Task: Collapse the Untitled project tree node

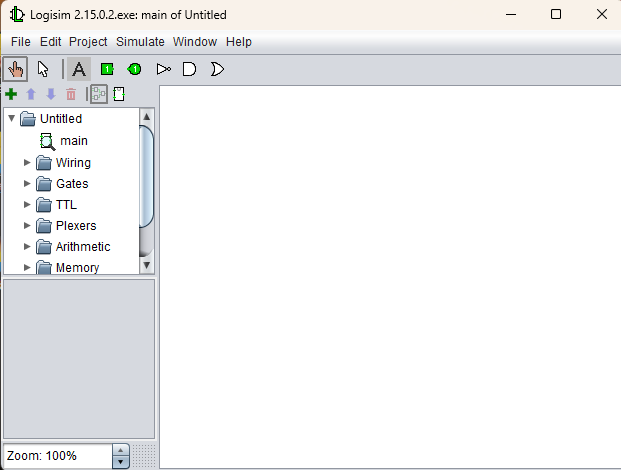Action: tap(11, 118)
